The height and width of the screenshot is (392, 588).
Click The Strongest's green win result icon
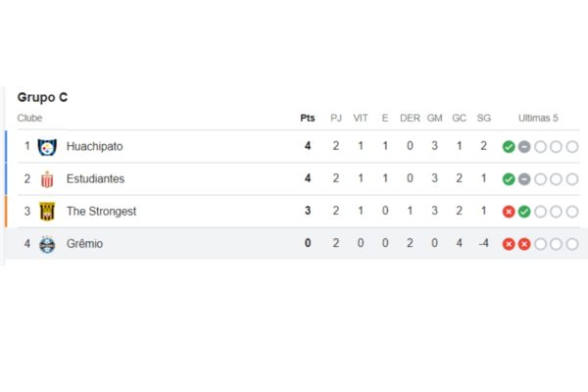(x=524, y=212)
